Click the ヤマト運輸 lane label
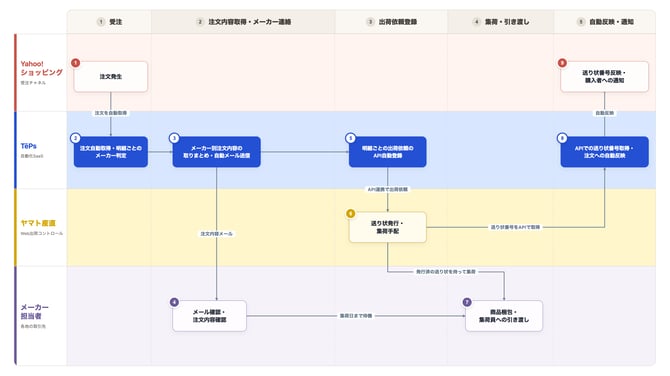 [38, 223]
